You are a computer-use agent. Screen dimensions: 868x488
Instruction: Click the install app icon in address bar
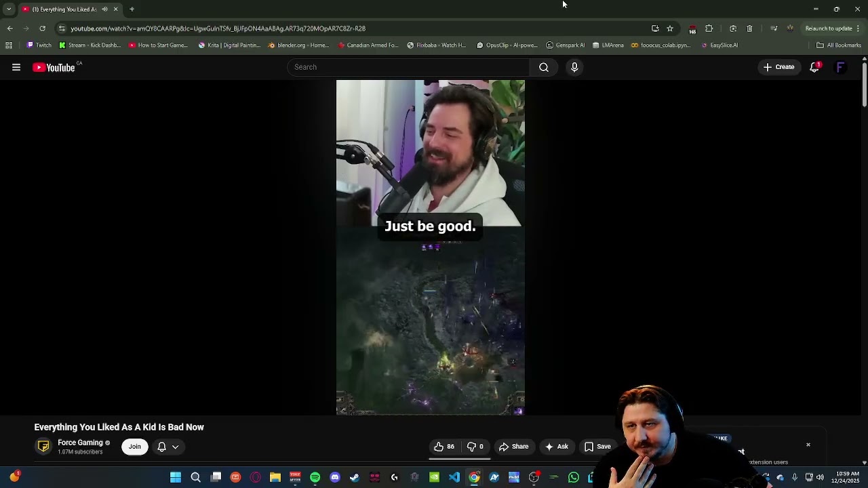tap(655, 28)
